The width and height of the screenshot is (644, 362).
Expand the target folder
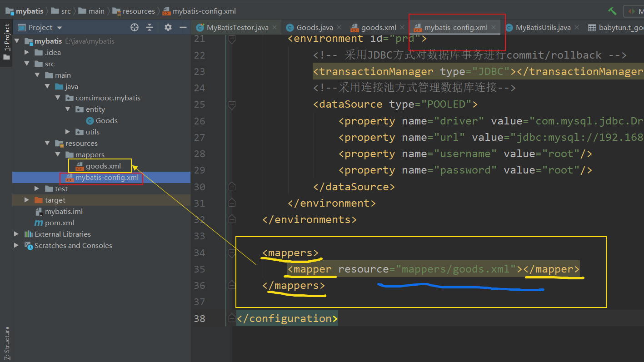coord(27,200)
